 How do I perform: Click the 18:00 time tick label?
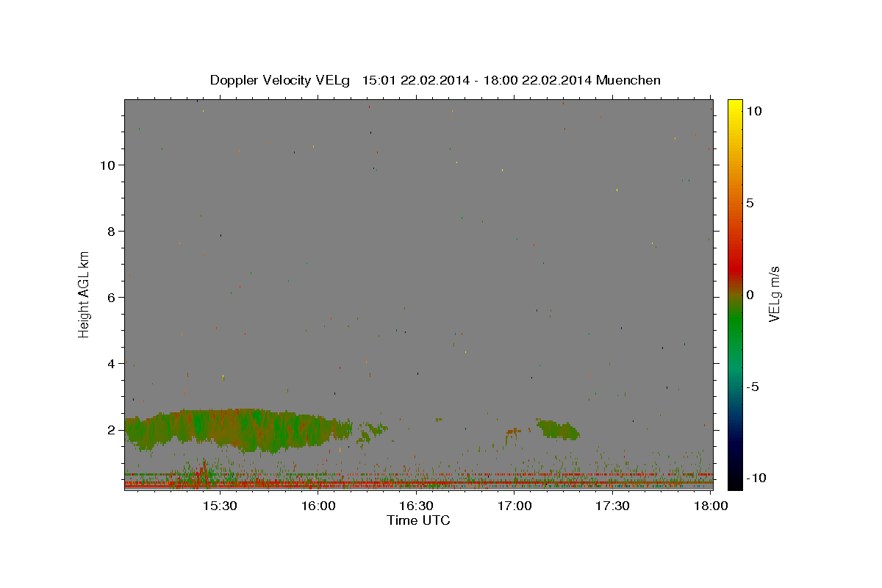711,506
